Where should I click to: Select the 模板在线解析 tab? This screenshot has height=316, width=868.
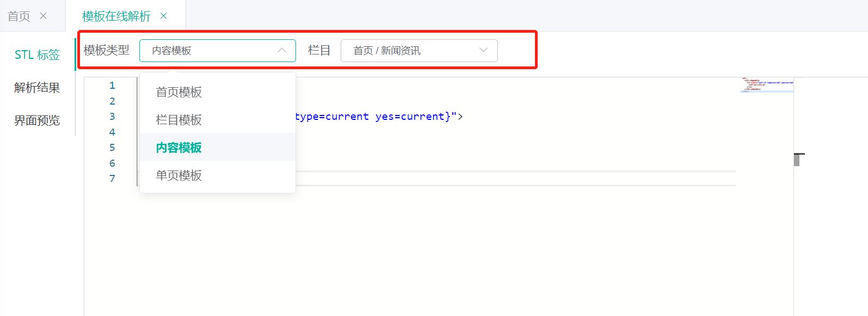coord(116,16)
